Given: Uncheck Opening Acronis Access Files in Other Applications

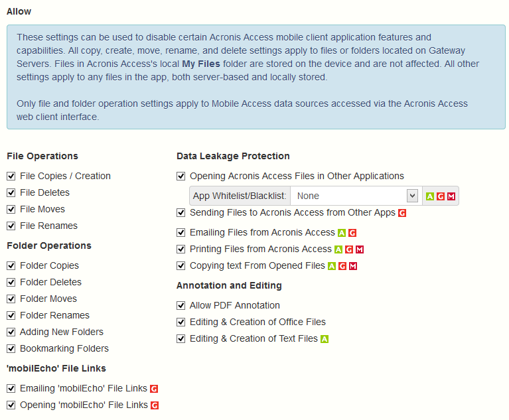Looking at the screenshot, I should (x=181, y=176).
